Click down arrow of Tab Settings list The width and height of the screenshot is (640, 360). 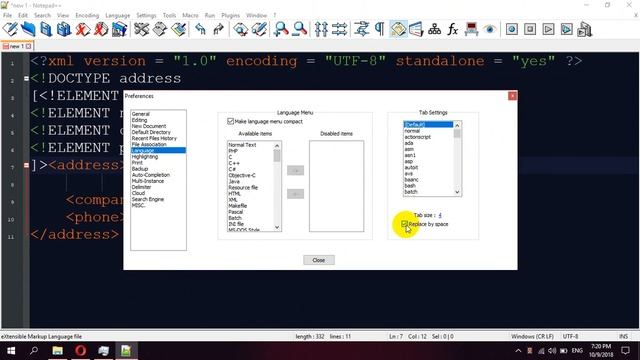coord(457,192)
